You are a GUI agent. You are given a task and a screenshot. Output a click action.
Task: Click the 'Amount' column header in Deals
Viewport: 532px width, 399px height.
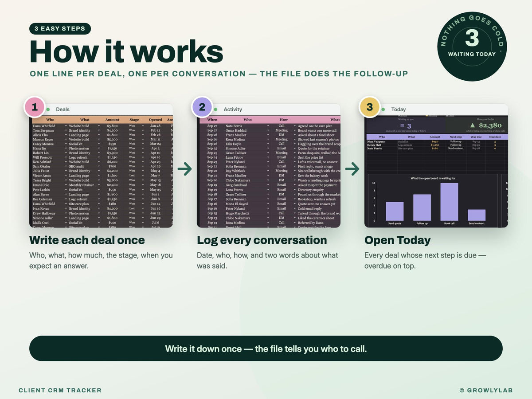tap(112, 120)
